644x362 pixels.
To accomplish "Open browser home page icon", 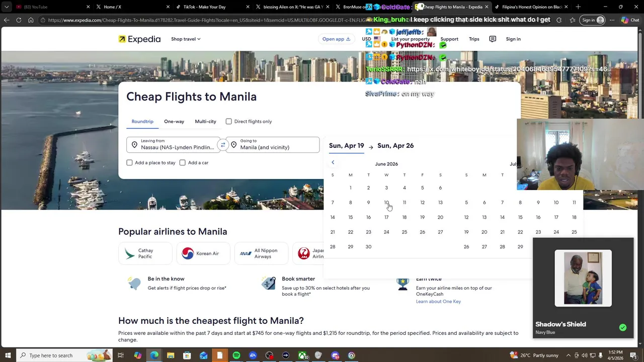I will tap(31, 20).
